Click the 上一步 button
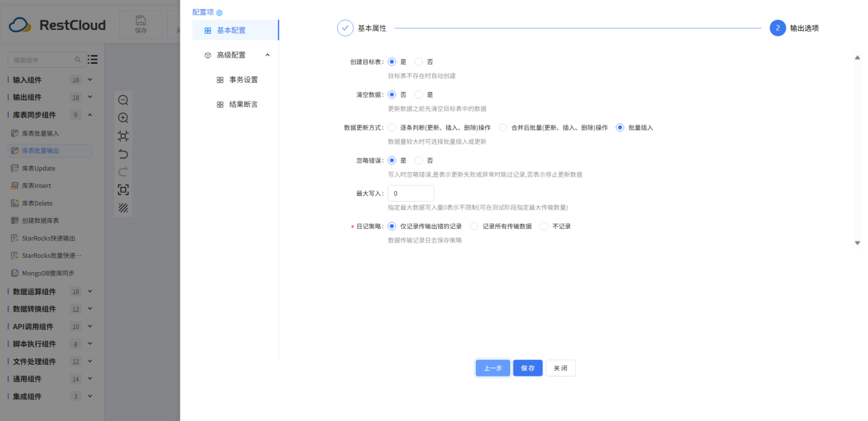The height and width of the screenshot is (421, 868). tap(492, 368)
